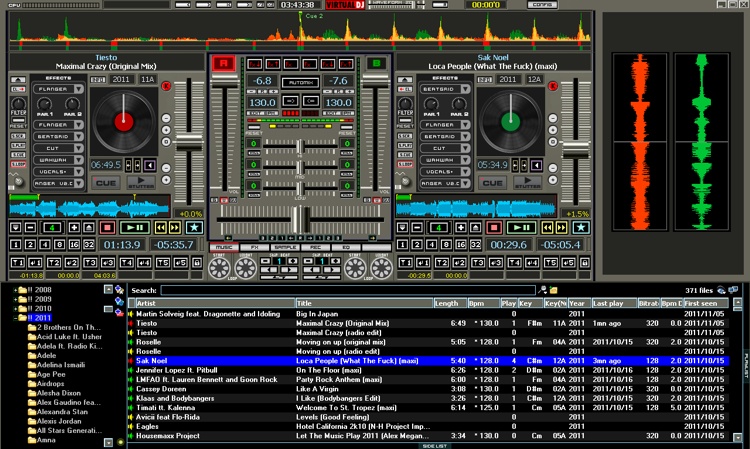Image resolution: width=750 pixels, height=449 pixels.
Task: Select deck B green button in mixer
Action: coord(376,63)
